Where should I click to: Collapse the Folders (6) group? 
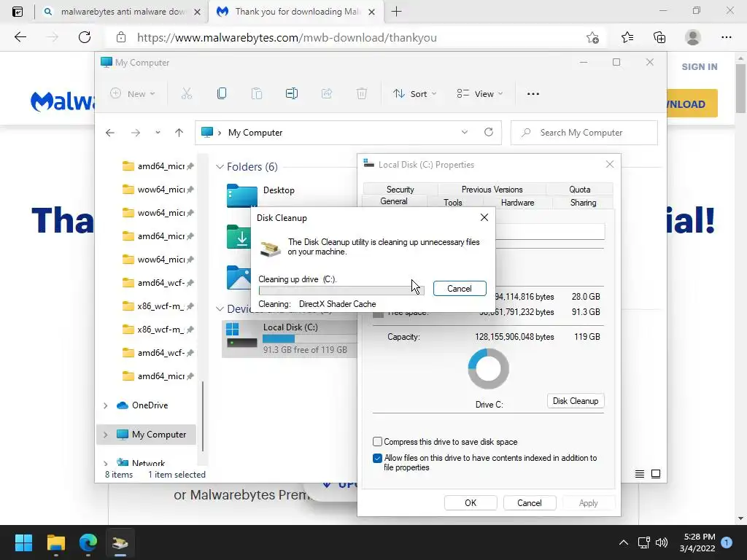220,167
